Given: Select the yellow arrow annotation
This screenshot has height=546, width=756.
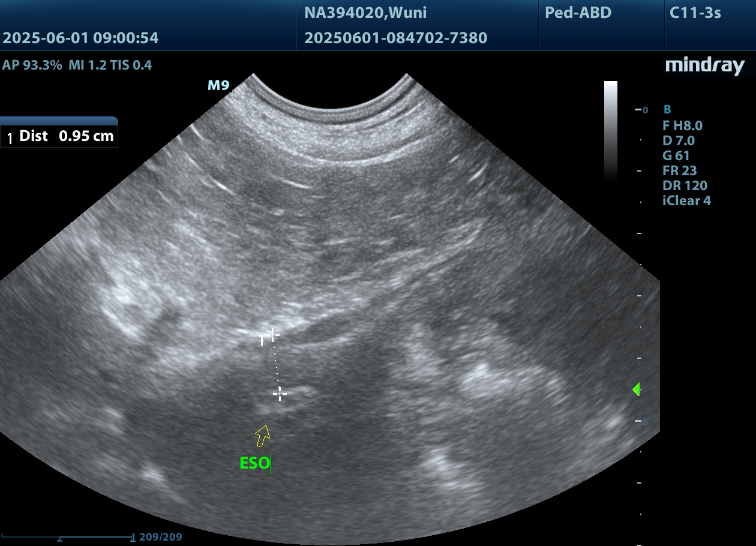Looking at the screenshot, I should click(x=262, y=436).
